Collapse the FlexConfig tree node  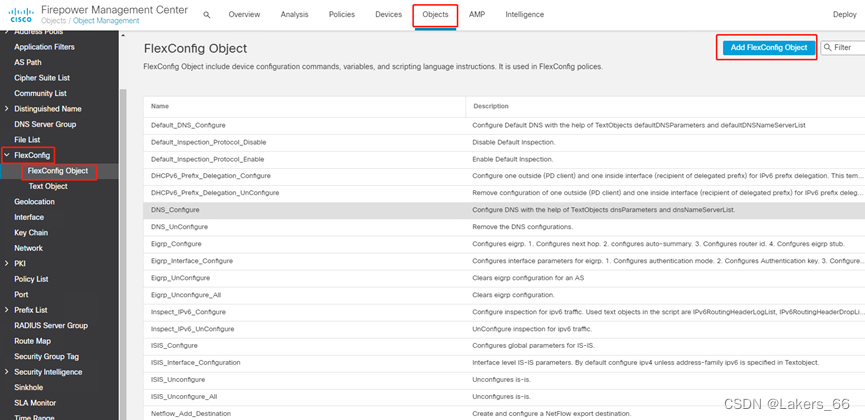click(x=6, y=156)
